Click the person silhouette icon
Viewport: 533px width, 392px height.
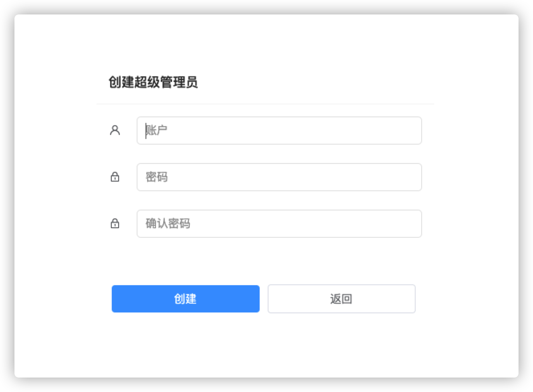115,130
